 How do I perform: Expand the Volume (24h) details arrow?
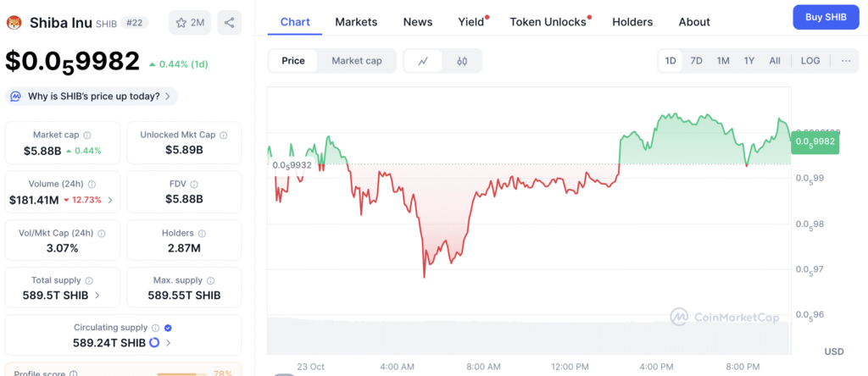coord(110,200)
